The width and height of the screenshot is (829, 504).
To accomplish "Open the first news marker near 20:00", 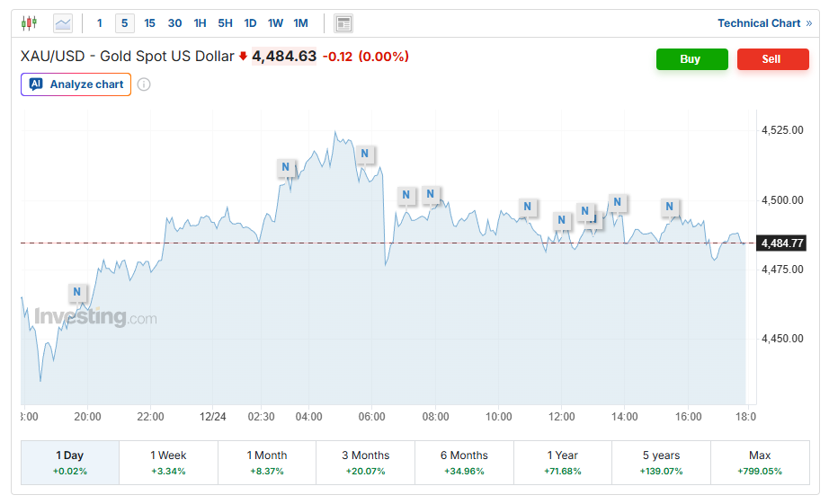I will (x=77, y=292).
